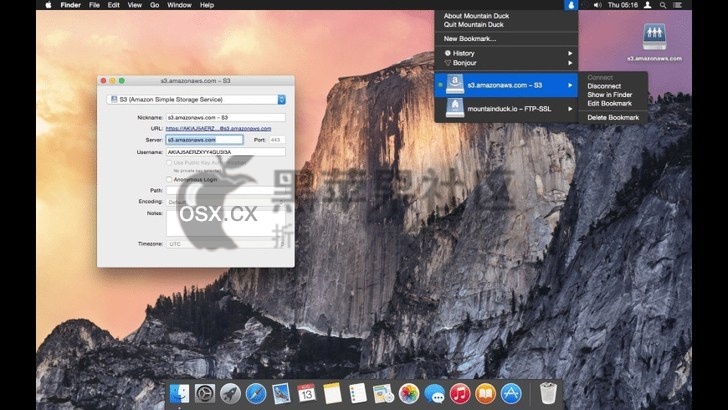This screenshot has width=728, height=410.
Task: Click the user account icon in menu bar
Action: coord(648,5)
